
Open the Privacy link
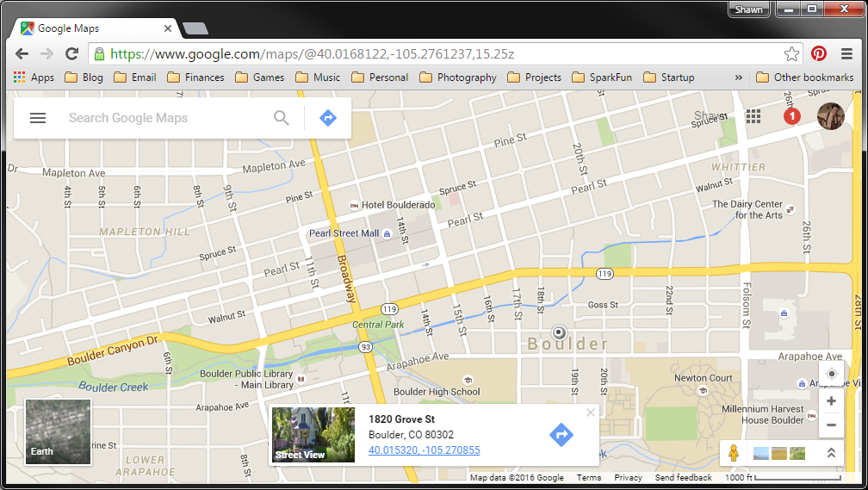click(x=628, y=477)
